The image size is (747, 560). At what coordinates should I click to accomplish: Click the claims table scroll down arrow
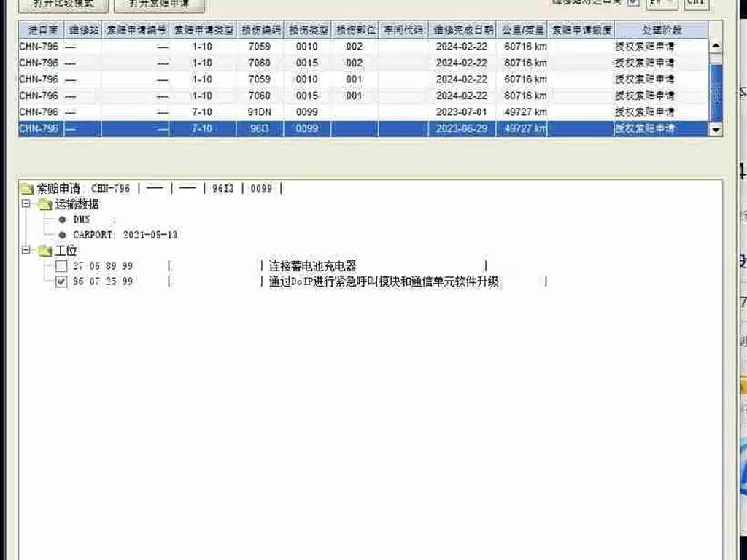pos(716,130)
